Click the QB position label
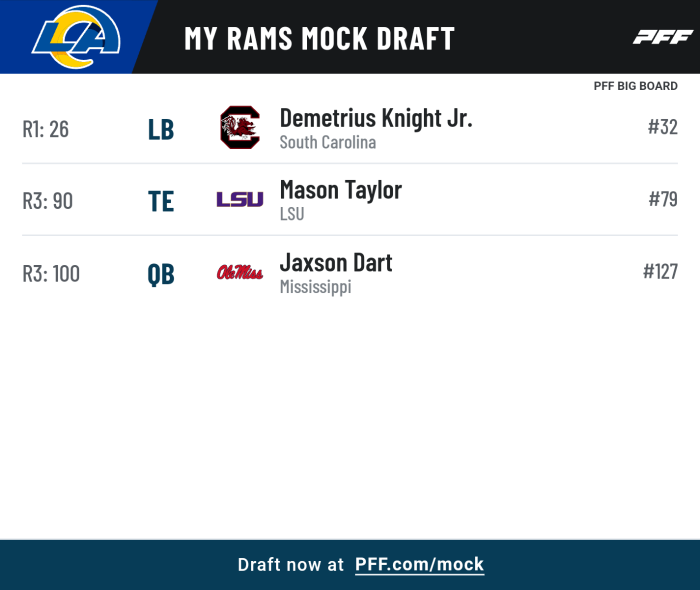 161,274
